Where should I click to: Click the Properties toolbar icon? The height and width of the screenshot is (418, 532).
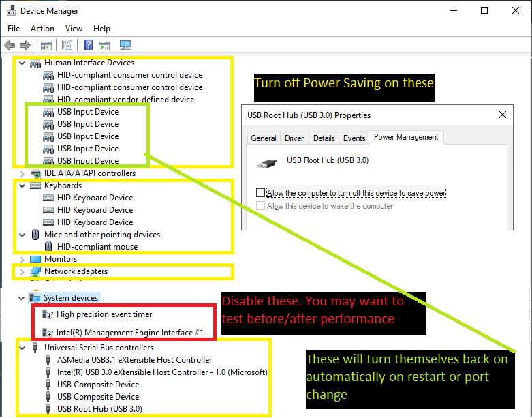tap(67, 46)
